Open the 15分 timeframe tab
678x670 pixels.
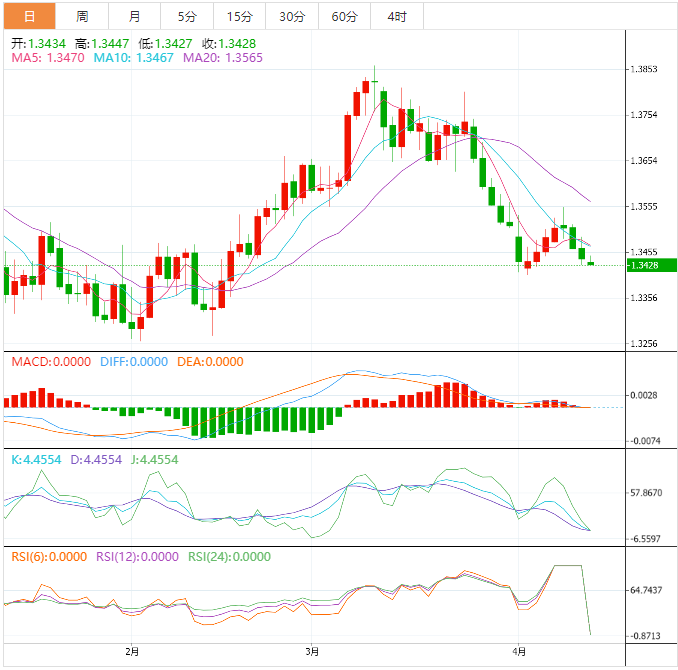(239, 16)
